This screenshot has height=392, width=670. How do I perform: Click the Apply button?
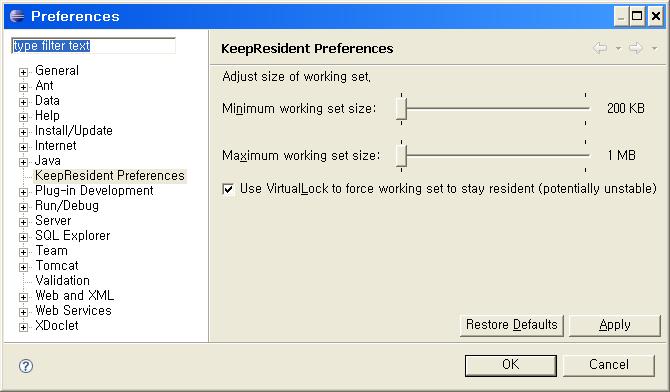click(614, 325)
